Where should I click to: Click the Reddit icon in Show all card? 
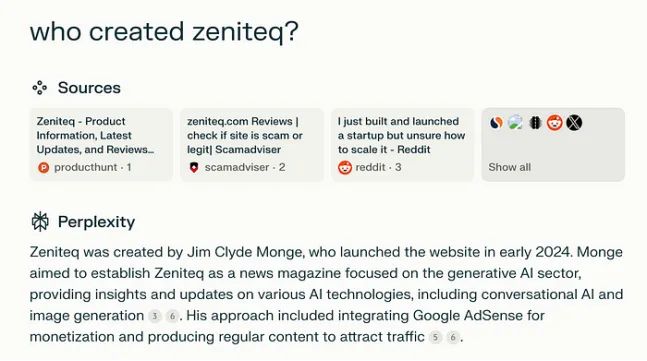tap(555, 123)
